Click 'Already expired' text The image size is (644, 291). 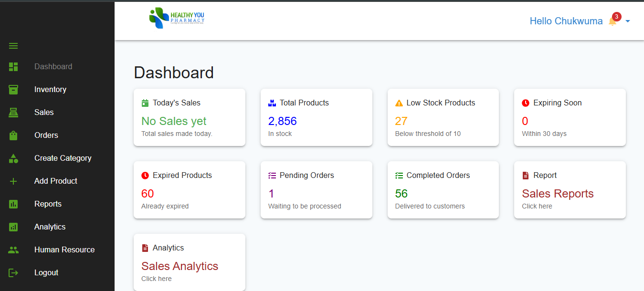(x=165, y=206)
